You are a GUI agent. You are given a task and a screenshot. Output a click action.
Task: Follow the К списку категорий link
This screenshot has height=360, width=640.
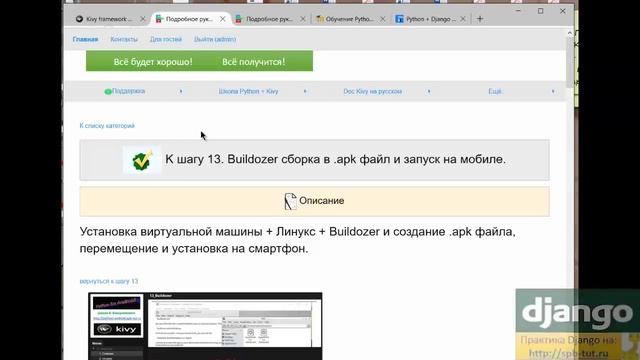(107, 126)
